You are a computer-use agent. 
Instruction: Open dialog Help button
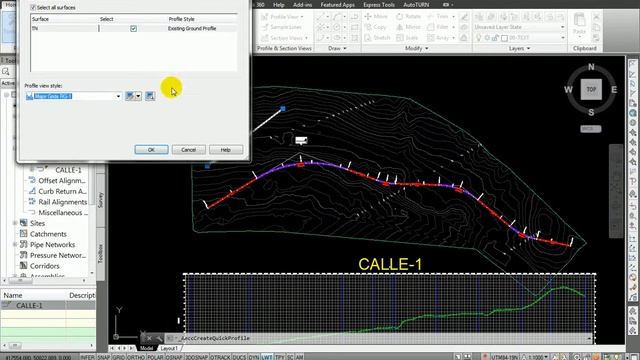pos(226,150)
